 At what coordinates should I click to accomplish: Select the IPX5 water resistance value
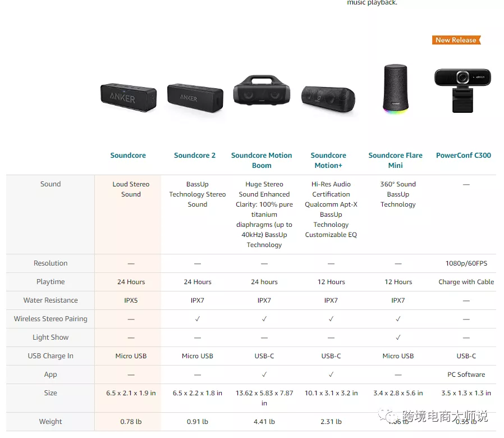click(131, 300)
